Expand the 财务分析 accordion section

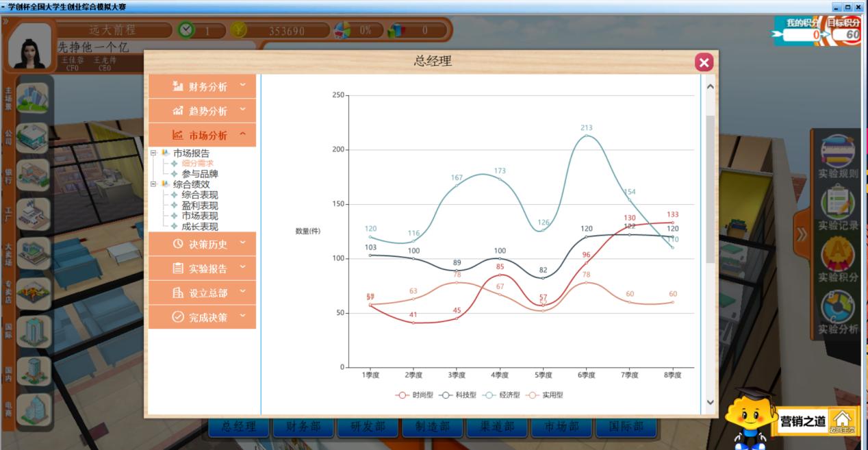(202, 86)
